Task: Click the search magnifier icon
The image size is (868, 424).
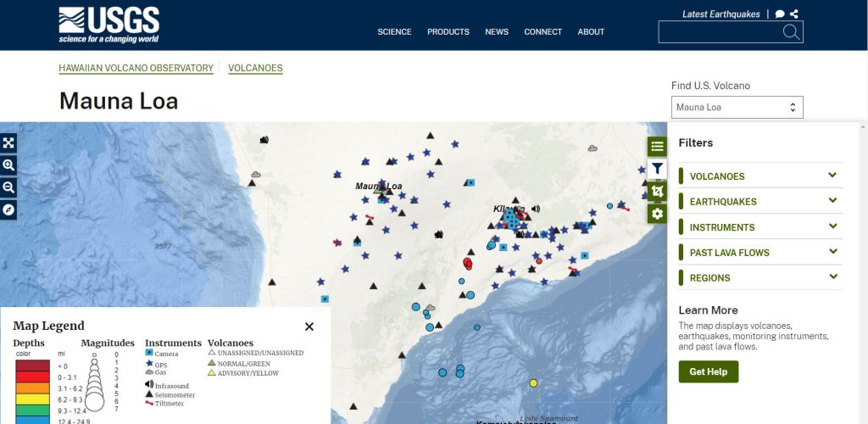Action: tap(790, 32)
